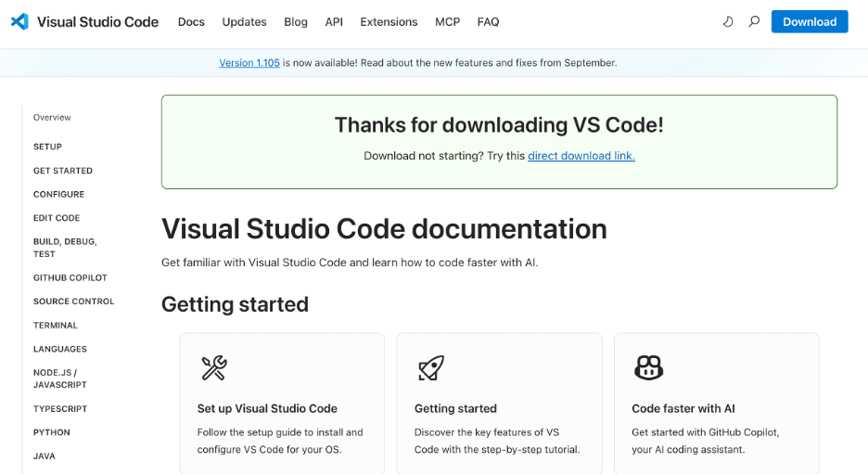The image size is (868, 475).
Task: Expand the SOURCE CONTROL sidebar section
Action: (73, 302)
